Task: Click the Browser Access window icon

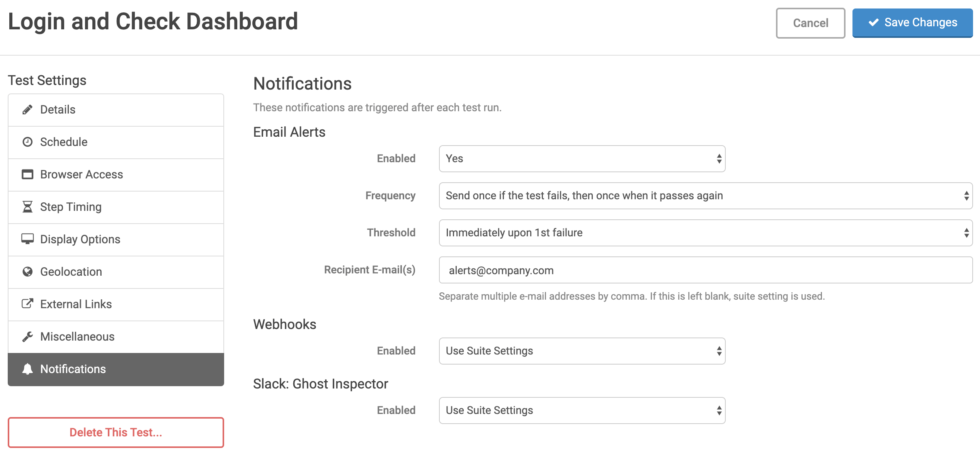Action: (27, 174)
